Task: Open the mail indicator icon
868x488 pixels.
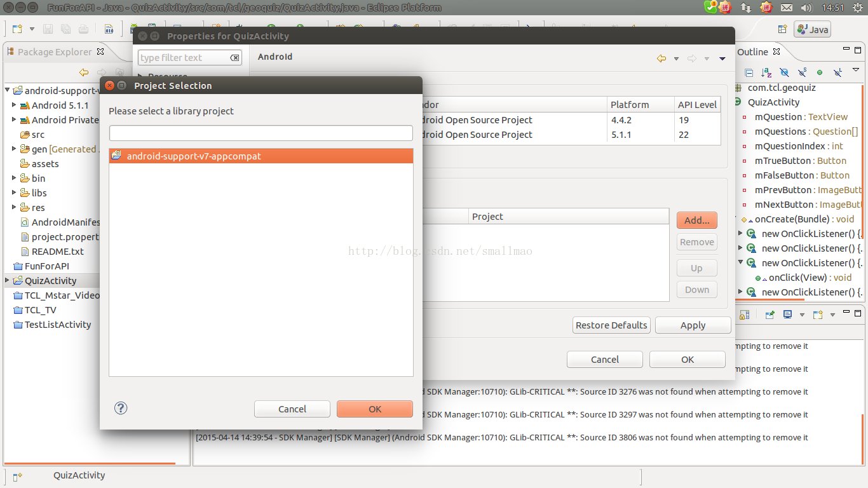Action: pyautogui.click(x=787, y=8)
